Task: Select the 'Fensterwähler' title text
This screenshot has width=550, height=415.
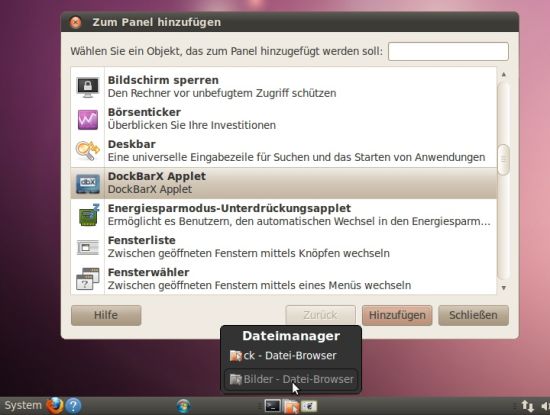Action: 148,272
